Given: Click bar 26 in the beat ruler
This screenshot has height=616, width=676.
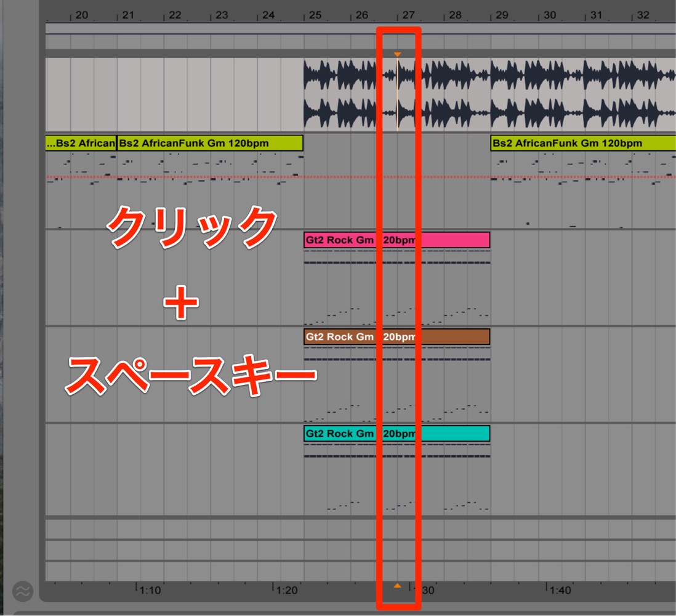Looking at the screenshot, I should point(362,15).
